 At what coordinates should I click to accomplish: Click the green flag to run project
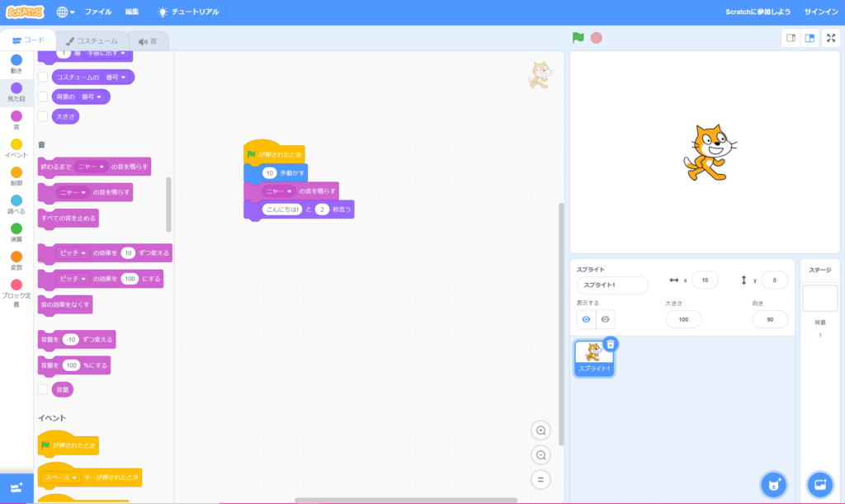click(578, 38)
